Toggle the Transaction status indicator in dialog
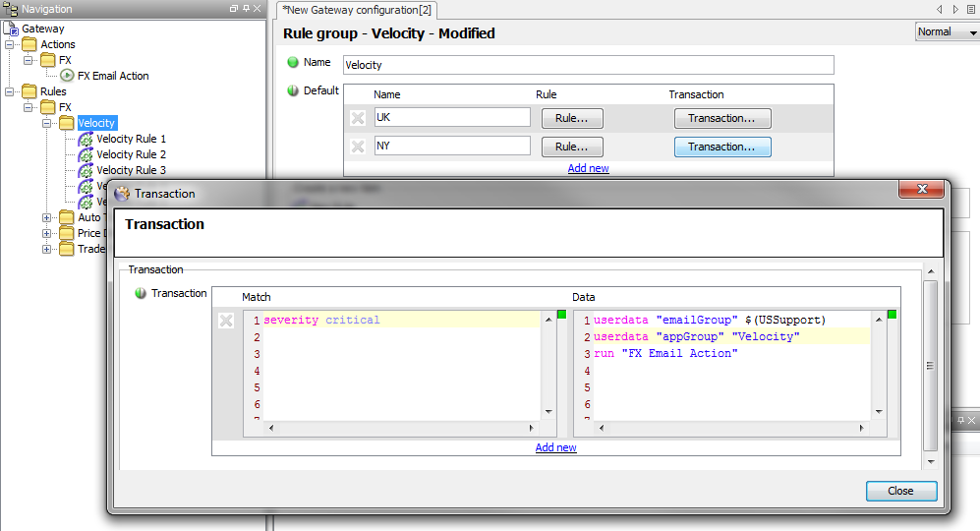 141,293
